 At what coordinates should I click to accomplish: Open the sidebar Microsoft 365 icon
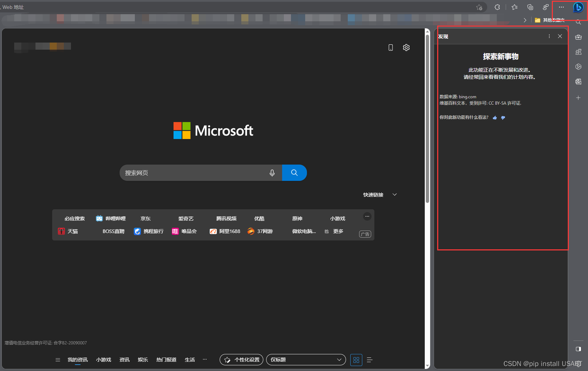pyautogui.click(x=578, y=67)
